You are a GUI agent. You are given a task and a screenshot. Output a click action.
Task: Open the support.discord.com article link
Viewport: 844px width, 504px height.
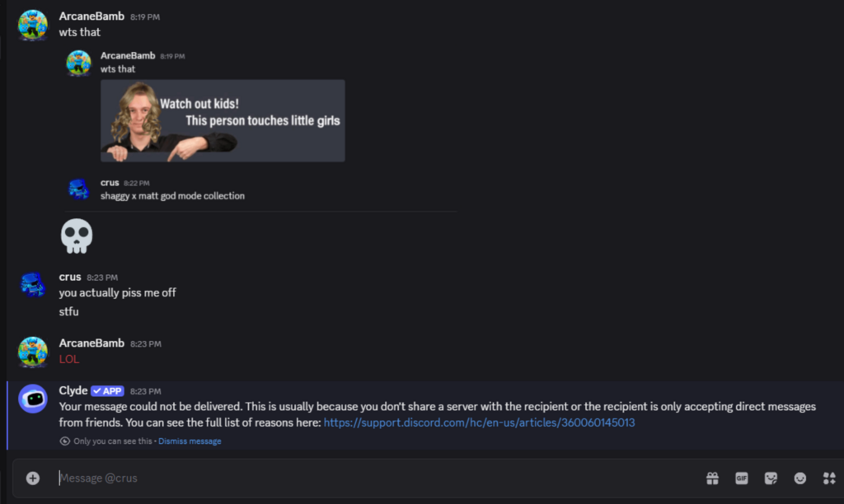(479, 422)
